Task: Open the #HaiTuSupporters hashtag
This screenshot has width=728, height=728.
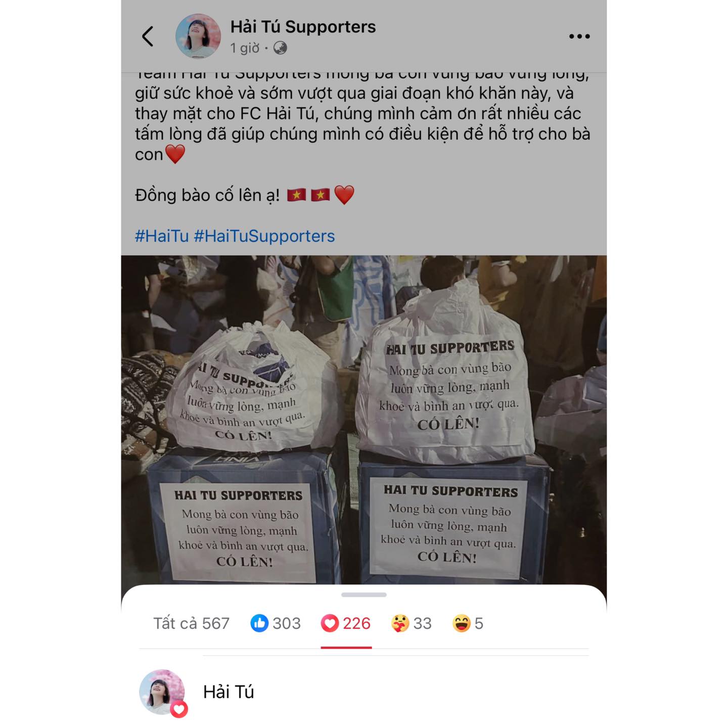Action: (x=264, y=236)
